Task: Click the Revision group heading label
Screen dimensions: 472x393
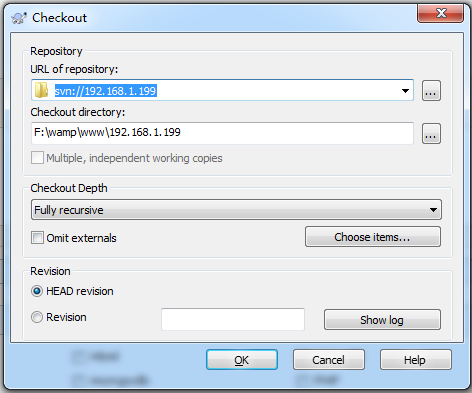Action: (x=50, y=271)
